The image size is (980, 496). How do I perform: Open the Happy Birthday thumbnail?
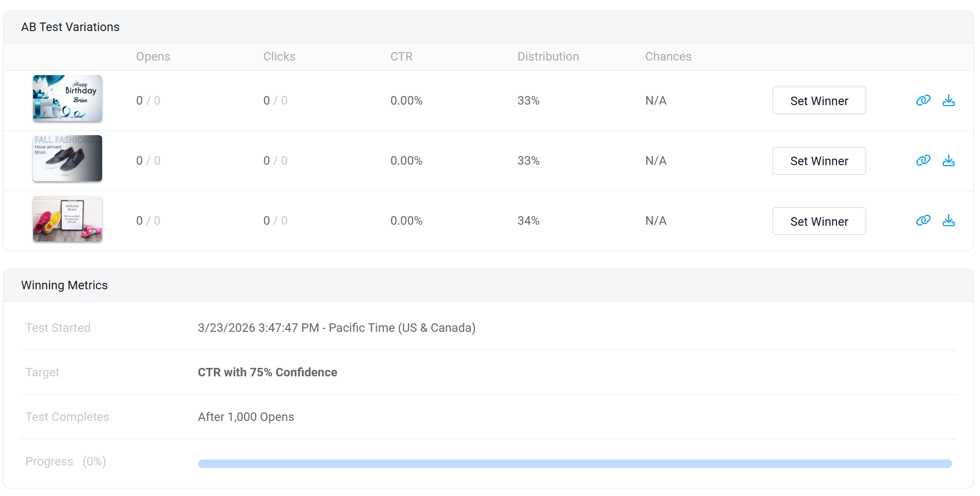pyautogui.click(x=68, y=99)
